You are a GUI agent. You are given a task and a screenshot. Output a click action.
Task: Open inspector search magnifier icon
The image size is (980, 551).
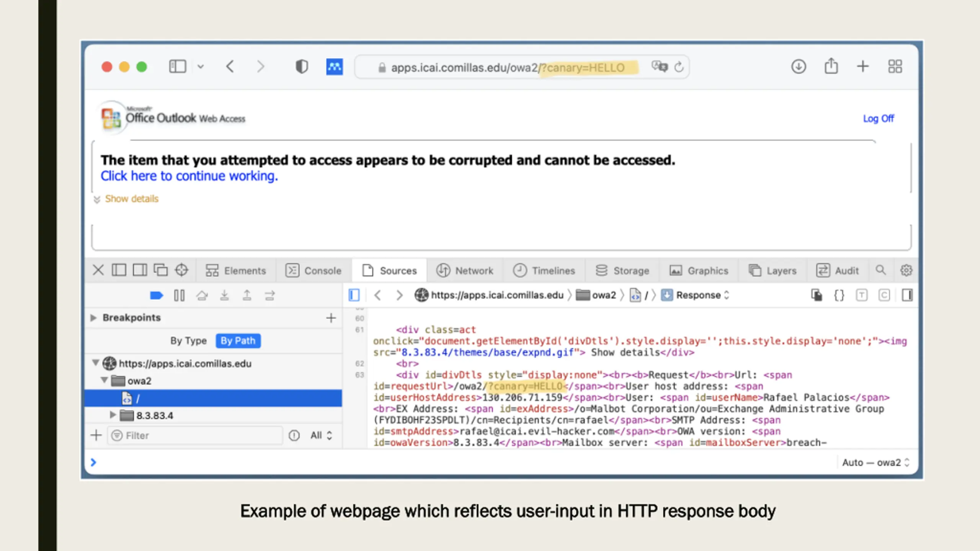881,270
